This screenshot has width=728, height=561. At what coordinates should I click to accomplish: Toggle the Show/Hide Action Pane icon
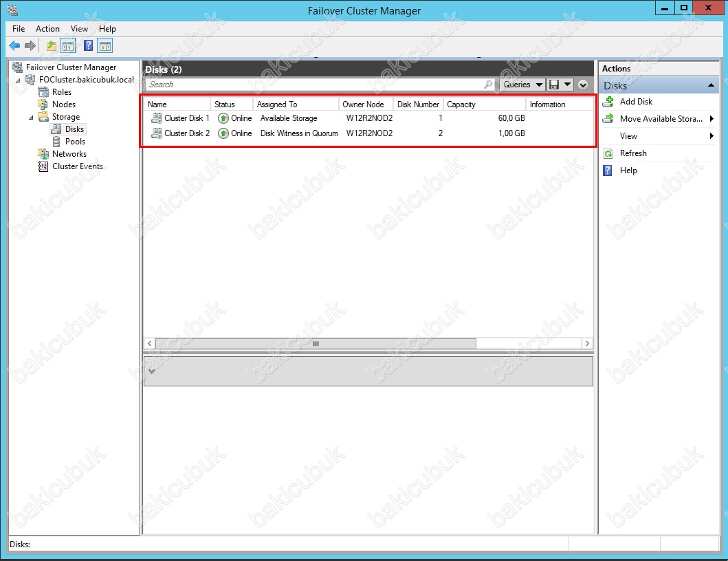[105, 45]
